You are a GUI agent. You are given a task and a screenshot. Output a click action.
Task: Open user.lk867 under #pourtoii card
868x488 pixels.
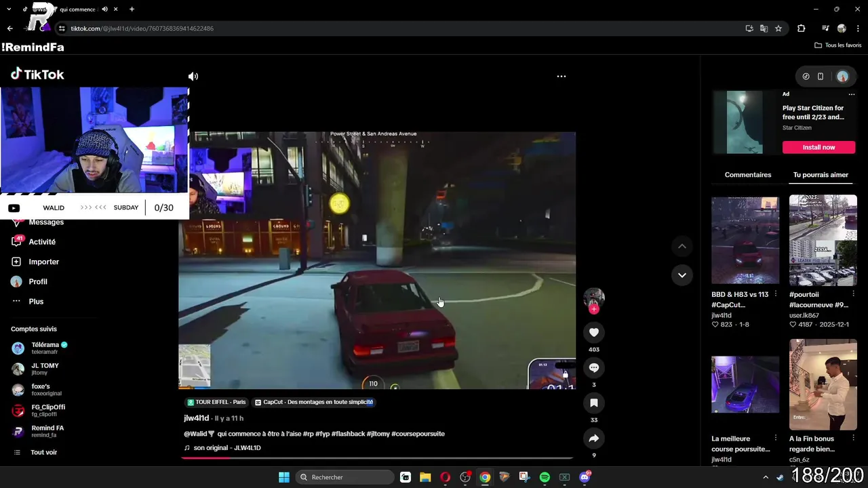pos(804,315)
